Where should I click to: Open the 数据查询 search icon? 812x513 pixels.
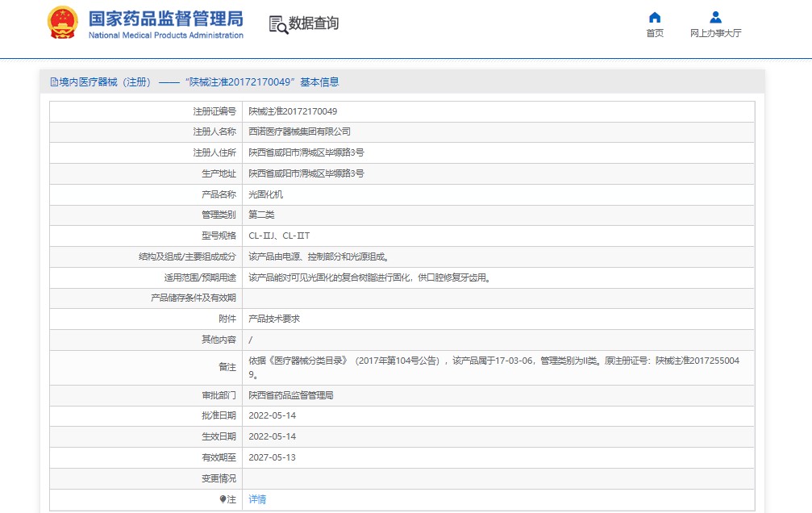coord(278,24)
